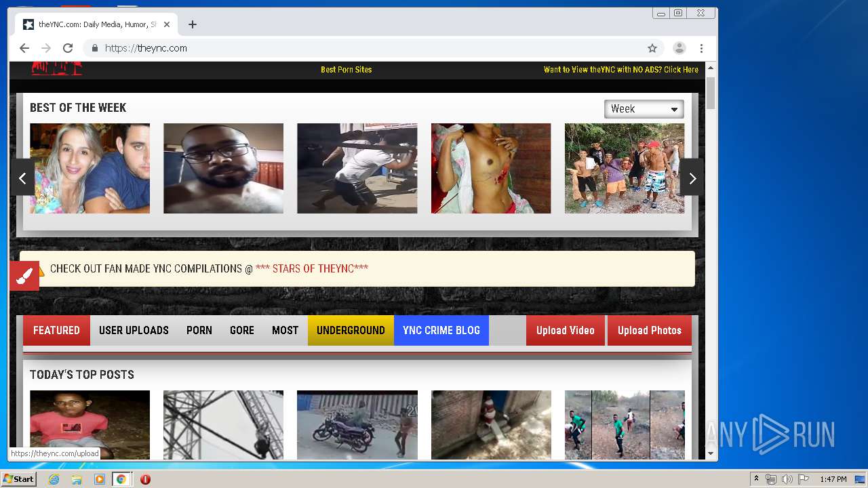Click the TODAY'S TOP POSTS heading
The height and width of the screenshot is (488, 868).
[82, 375]
